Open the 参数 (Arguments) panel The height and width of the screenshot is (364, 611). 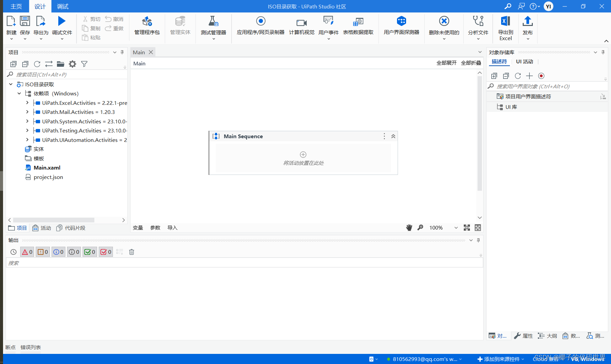tap(155, 228)
